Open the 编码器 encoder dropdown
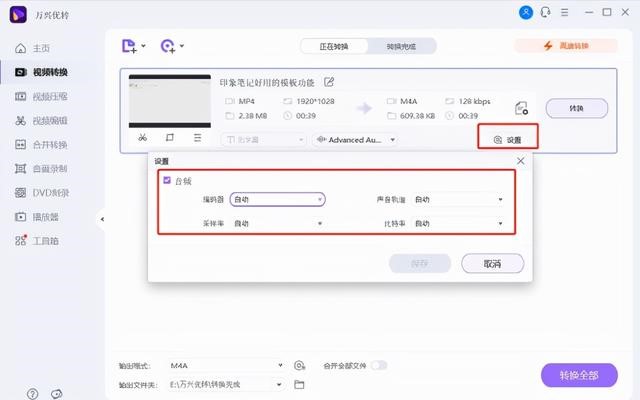 point(278,199)
